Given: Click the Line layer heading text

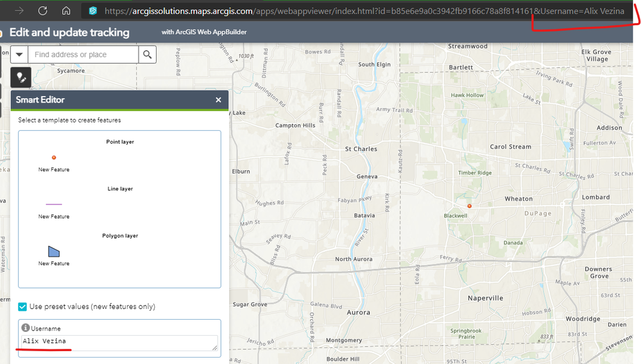Looking at the screenshot, I should 120,188.
